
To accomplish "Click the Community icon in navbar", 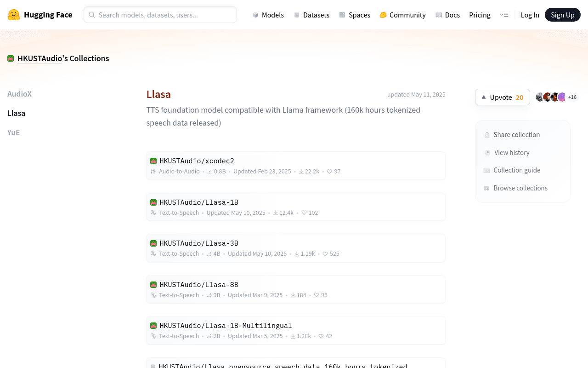I will click(x=383, y=15).
